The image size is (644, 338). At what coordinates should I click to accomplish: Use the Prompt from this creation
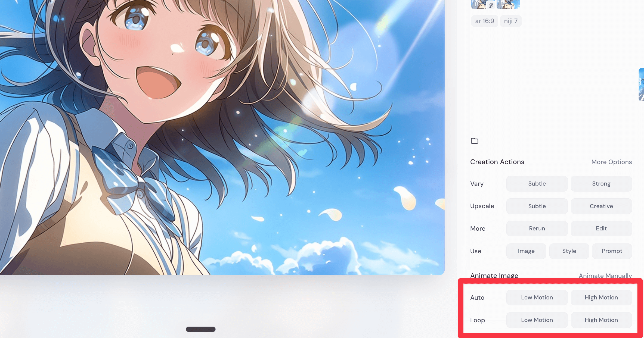(x=612, y=251)
